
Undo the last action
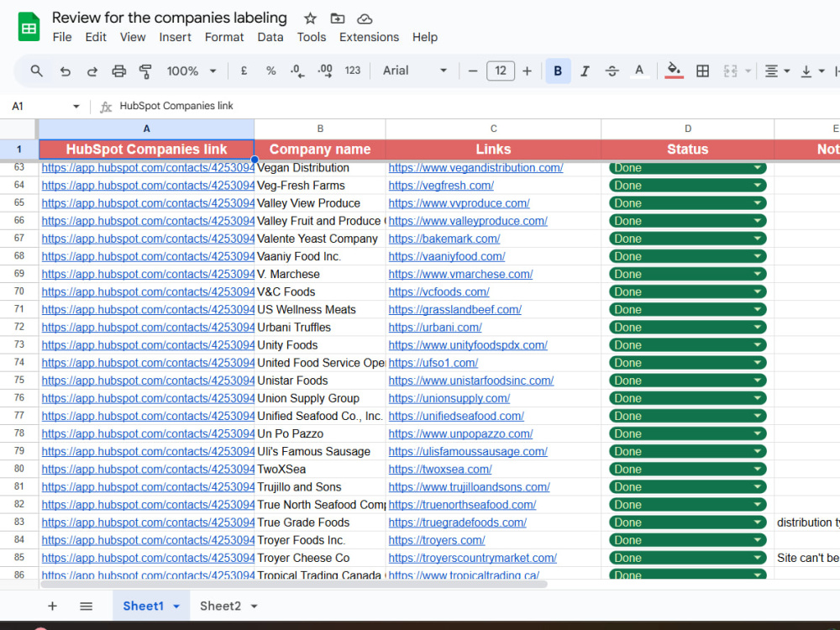click(x=65, y=71)
